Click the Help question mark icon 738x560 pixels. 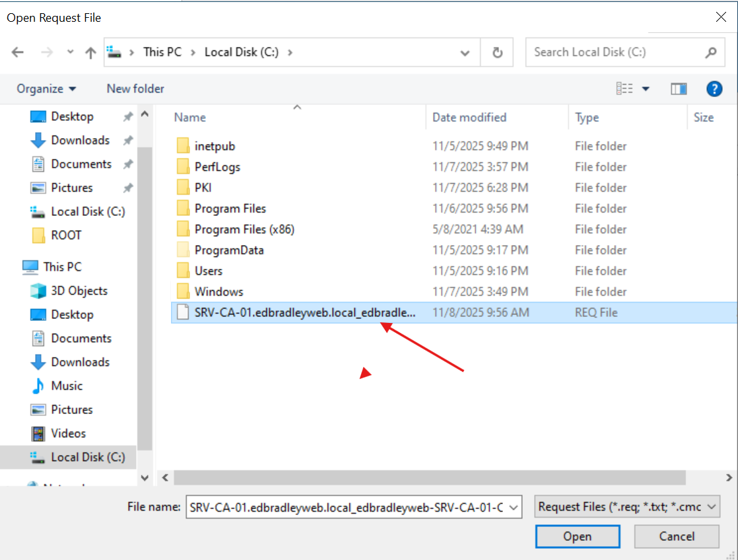tap(714, 88)
